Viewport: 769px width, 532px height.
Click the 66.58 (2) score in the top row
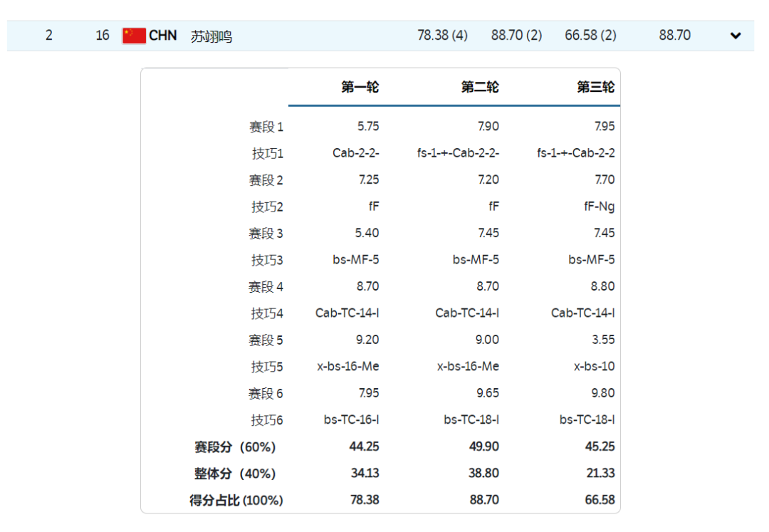coord(590,35)
